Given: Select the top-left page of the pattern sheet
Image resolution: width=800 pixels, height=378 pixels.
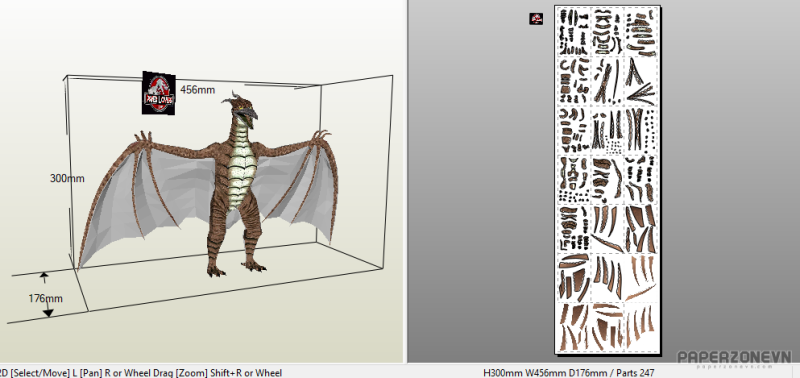Looking at the screenshot, I should pos(574,31).
